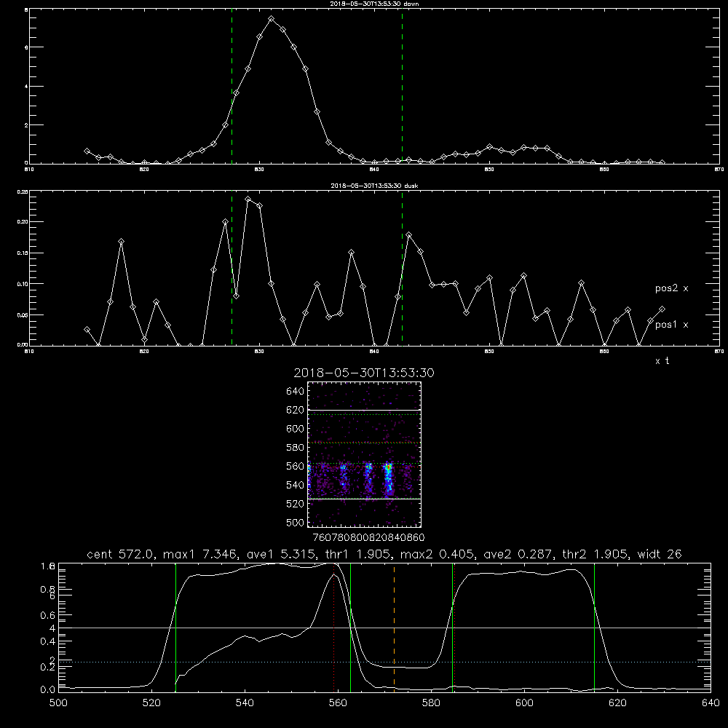The height and width of the screenshot is (728, 728).
Task: Click the upper solid white line in spectrogram
Action: click(365, 410)
